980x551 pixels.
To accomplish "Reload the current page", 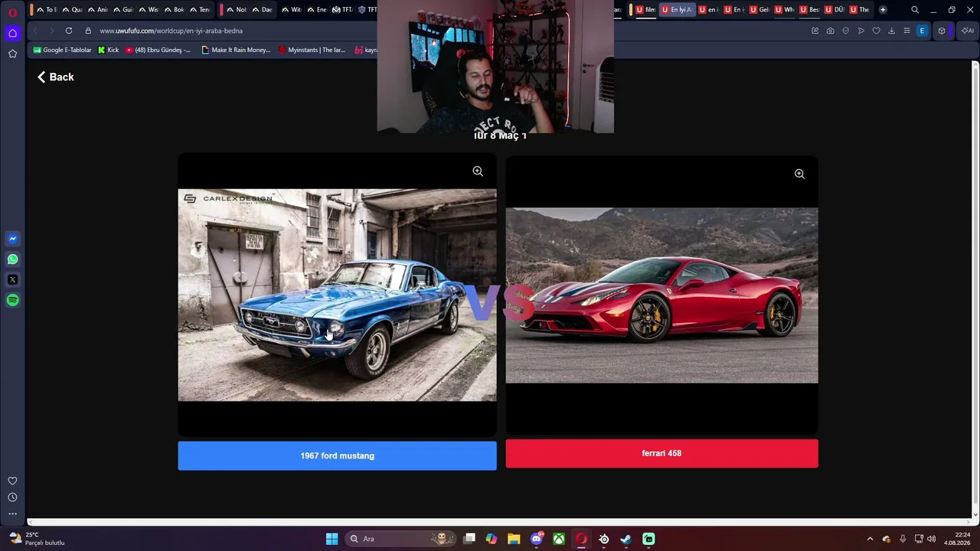I will click(69, 31).
